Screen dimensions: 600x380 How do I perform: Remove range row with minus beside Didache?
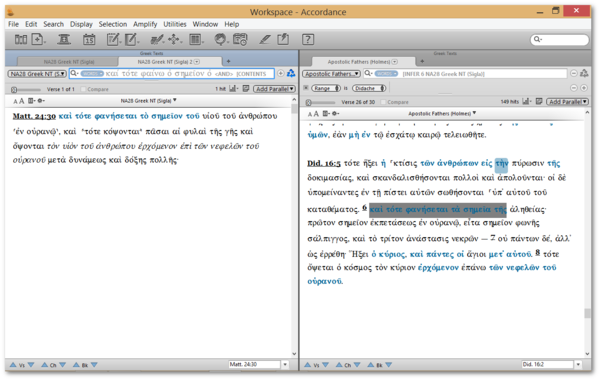pos(574,88)
